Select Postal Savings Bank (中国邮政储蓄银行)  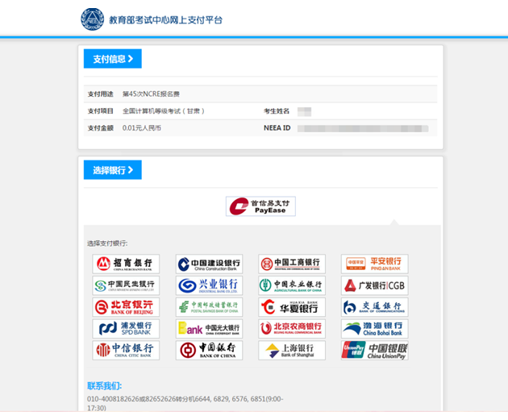pos(209,307)
